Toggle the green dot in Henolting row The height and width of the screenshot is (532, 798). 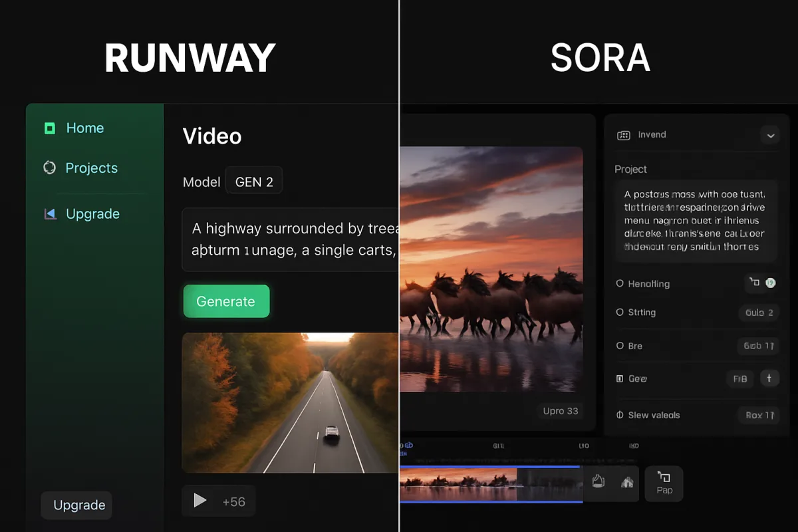770,283
